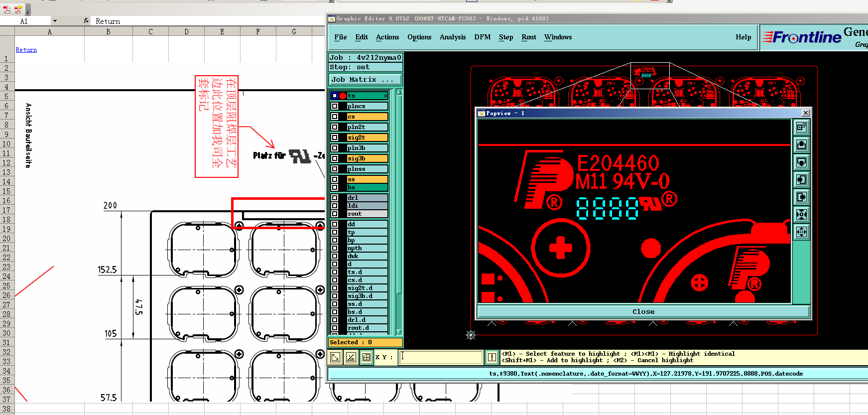Click the Graphic Editor title bar icon

pos(331,19)
